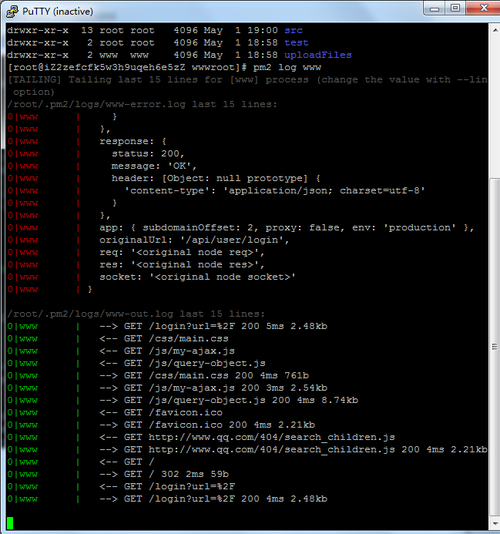The width and height of the screenshot is (500, 534).
Task: Minimize the PuTTY window
Action: (x=434, y=8)
